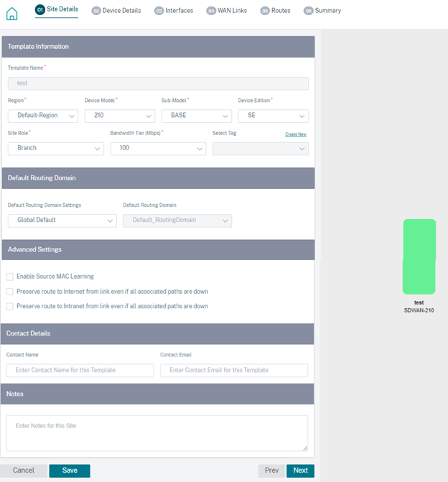This screenshot has width=448, height=482.
Task: Switch to the Routes step
Action: point(275,11)
